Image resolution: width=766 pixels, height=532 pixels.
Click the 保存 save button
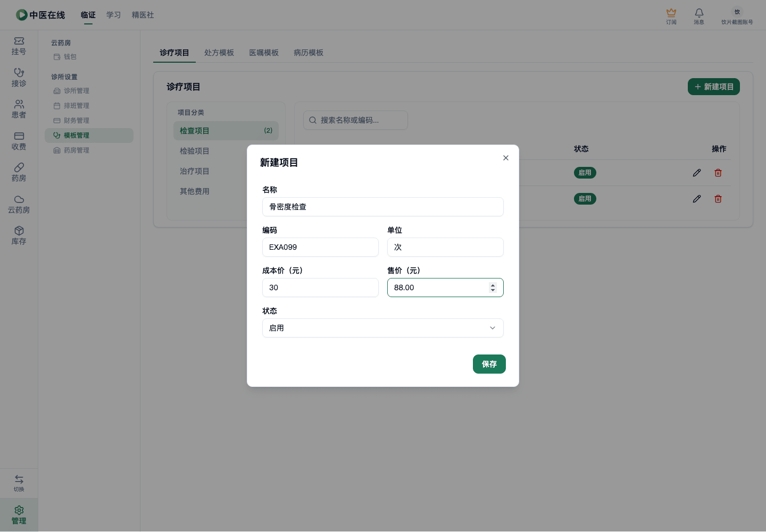pyautogui.click(x=489, y=364)
